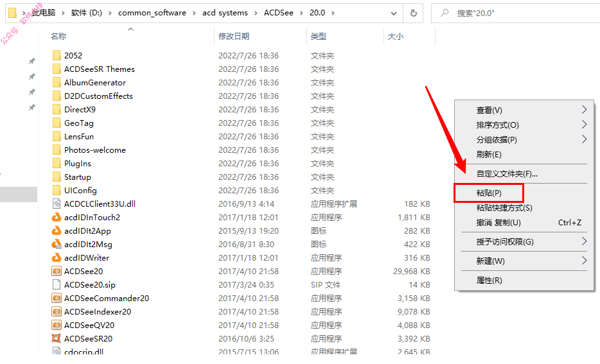Click the first quick access pin icon
Screen dimensions: 600x364
pos(32,61)
